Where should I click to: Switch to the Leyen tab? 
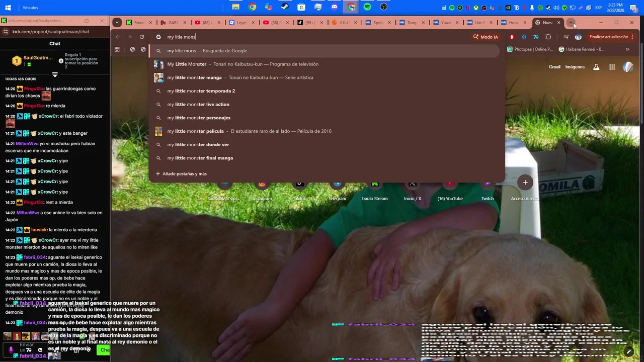point(241,23)
